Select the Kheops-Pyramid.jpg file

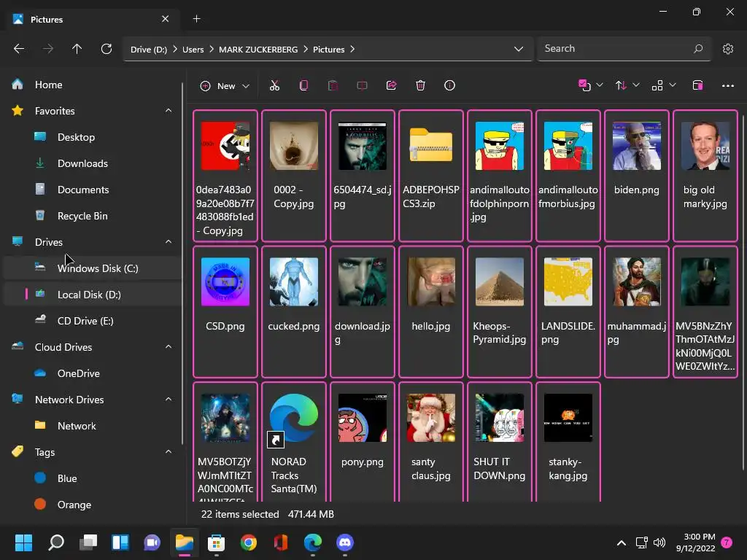[499, 311]
